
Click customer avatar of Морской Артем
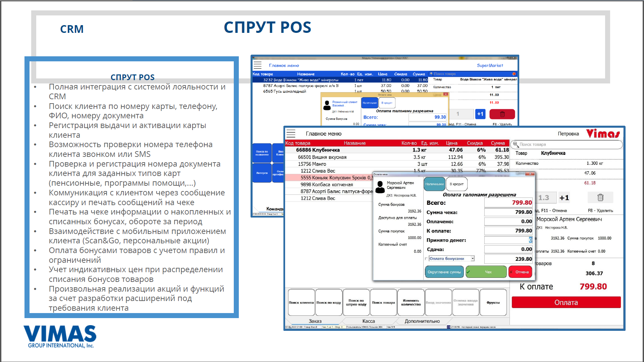point(380,187)
